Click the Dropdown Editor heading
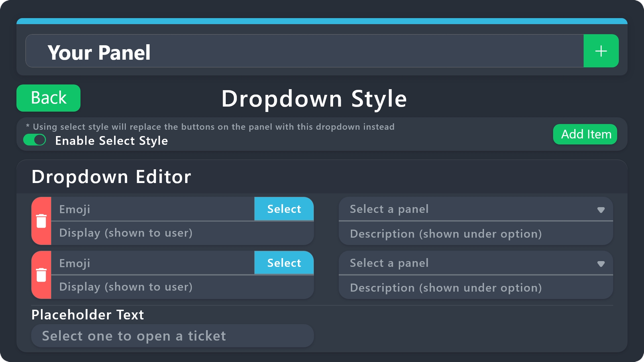The image size is (644, 362). click(x=111, y=177)
